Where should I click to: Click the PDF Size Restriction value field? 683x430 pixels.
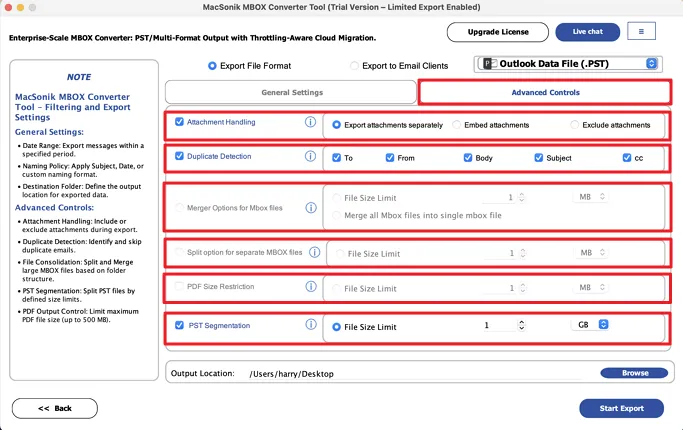click(501, 288)
